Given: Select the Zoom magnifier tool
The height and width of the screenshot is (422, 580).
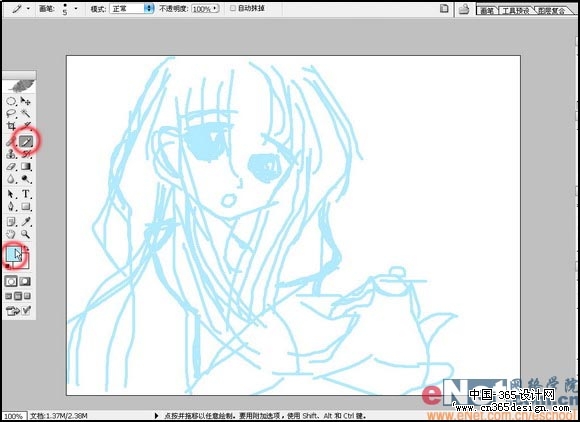Looking at the screenshot, I should click(x=26, y=234).
